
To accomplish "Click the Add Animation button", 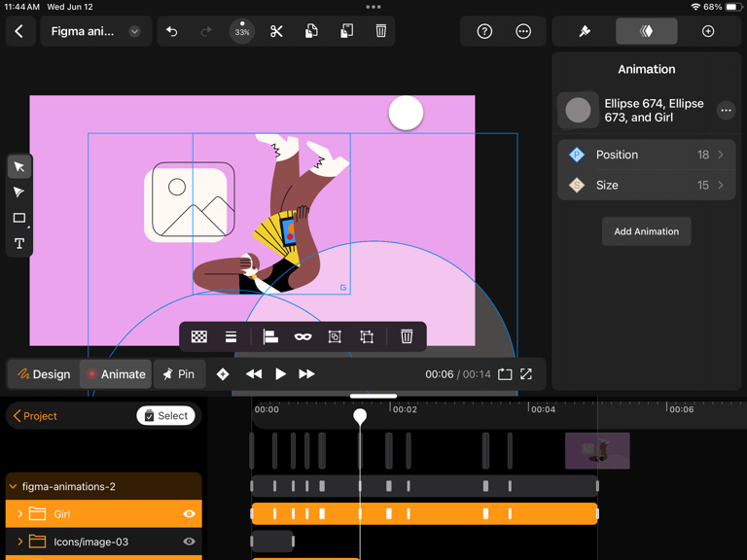I will pyautogui.click(x=647, y=231).
